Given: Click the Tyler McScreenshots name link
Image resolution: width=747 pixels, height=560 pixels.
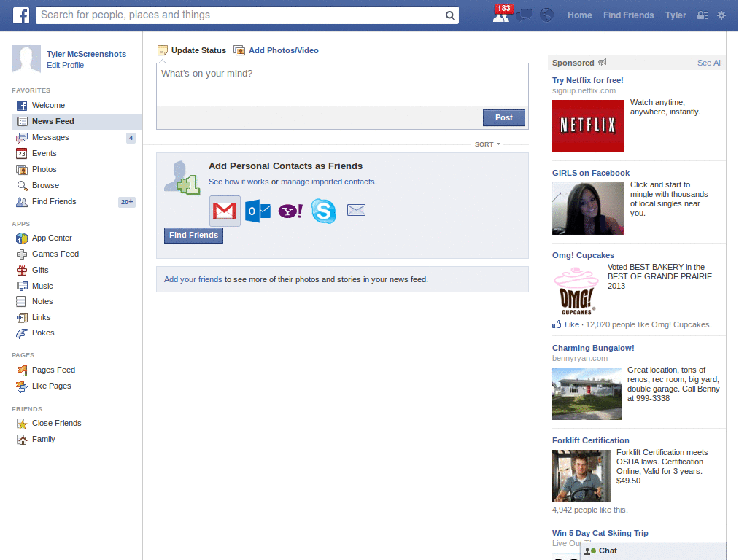Looking at the screenshot, I should tap(86, 54).
